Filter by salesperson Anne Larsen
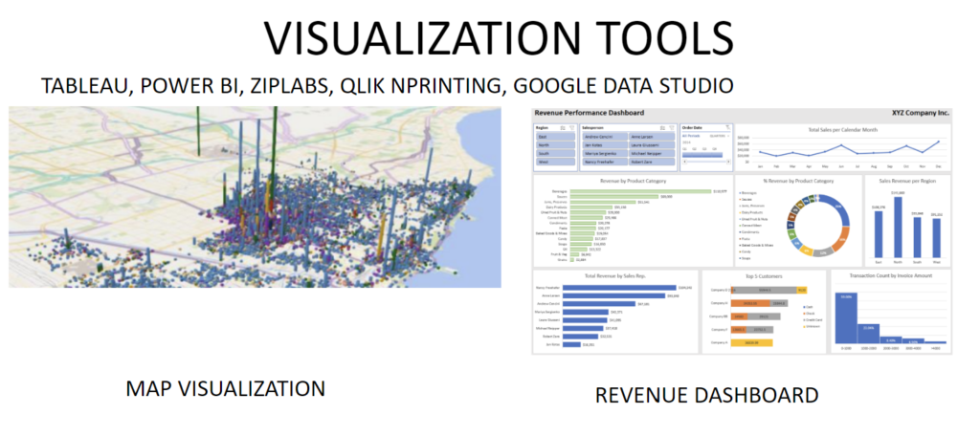 (x=652, y=136)
